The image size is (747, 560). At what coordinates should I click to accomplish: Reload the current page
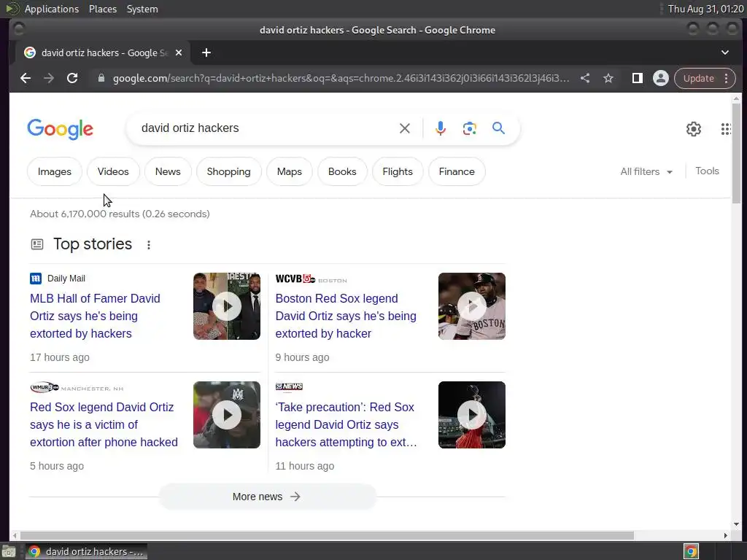coord(72,78)
